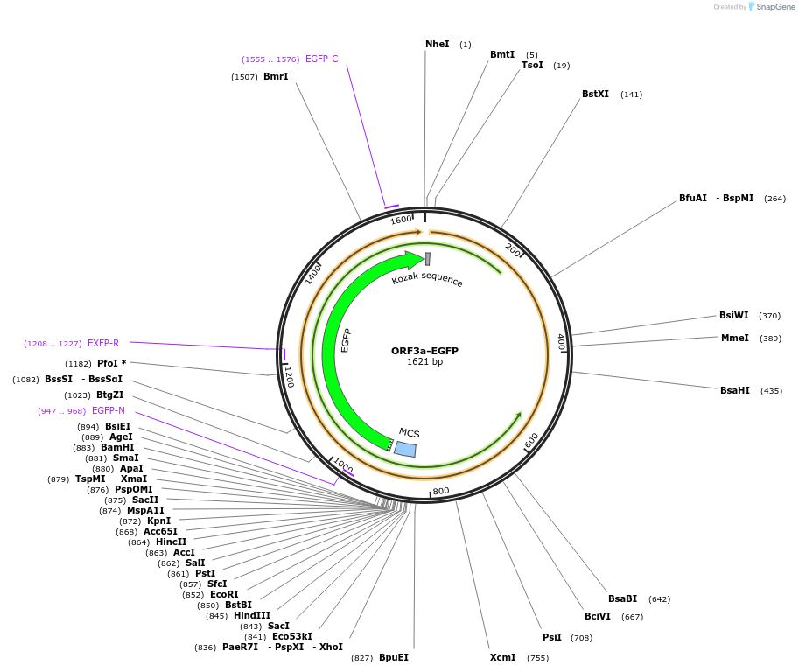Select the BamHI restriction site

click(117, 448)
